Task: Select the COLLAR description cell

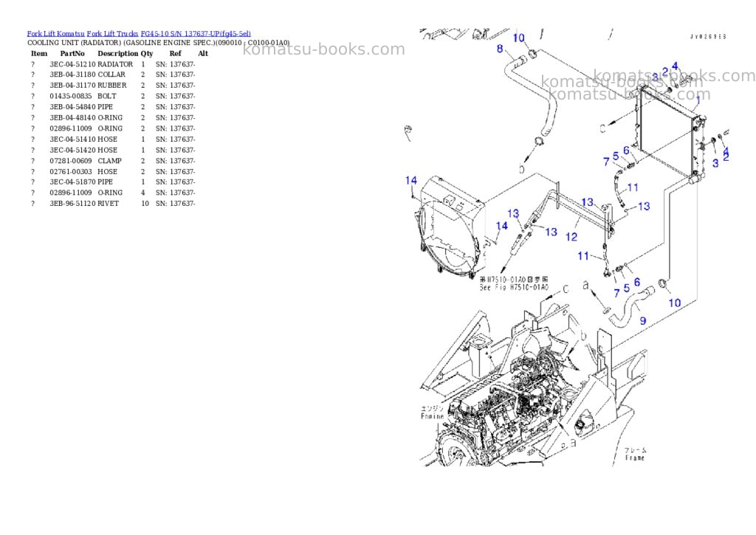Action: 111,75
